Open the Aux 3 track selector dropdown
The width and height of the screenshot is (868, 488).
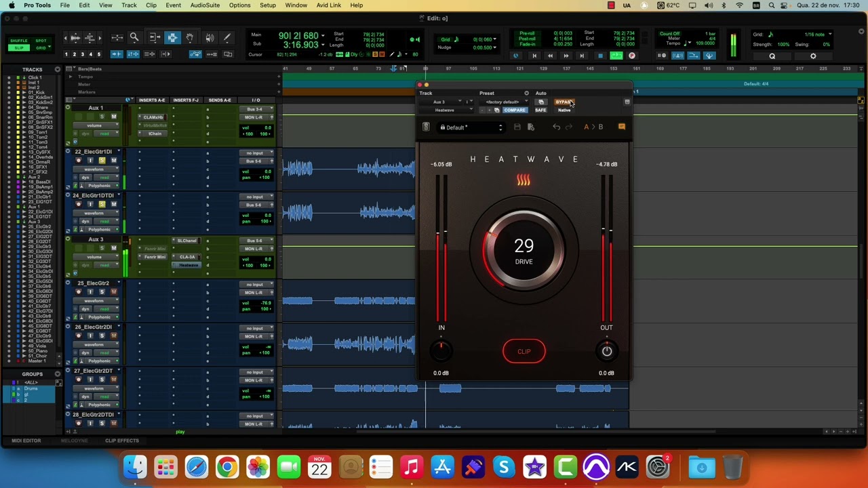pyautogui.click(x=441, y=102)
